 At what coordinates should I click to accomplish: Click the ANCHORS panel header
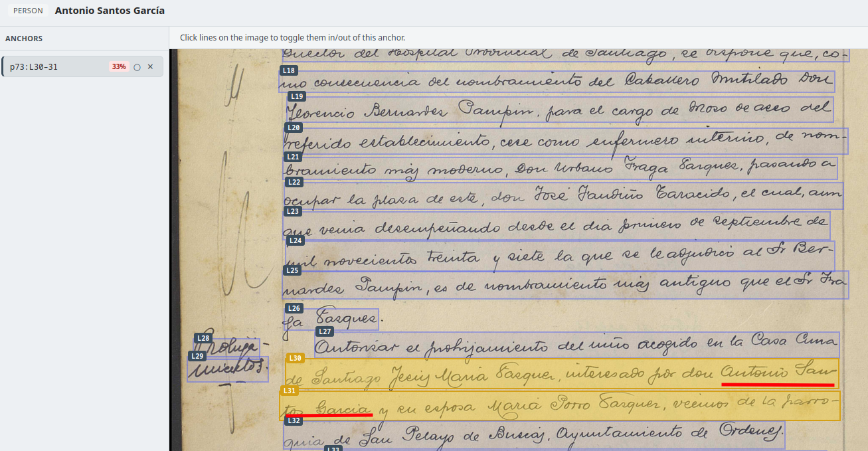(24, 39)
